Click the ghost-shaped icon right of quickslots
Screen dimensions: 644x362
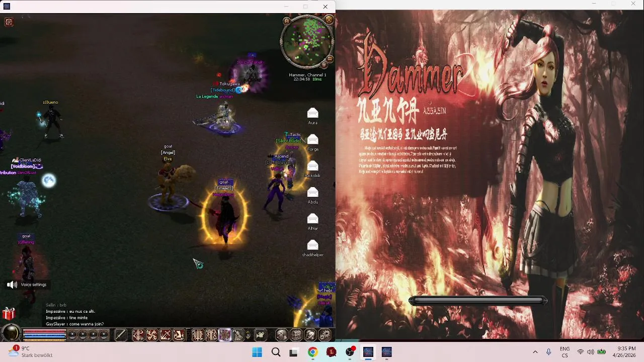(x=260, y=334)
